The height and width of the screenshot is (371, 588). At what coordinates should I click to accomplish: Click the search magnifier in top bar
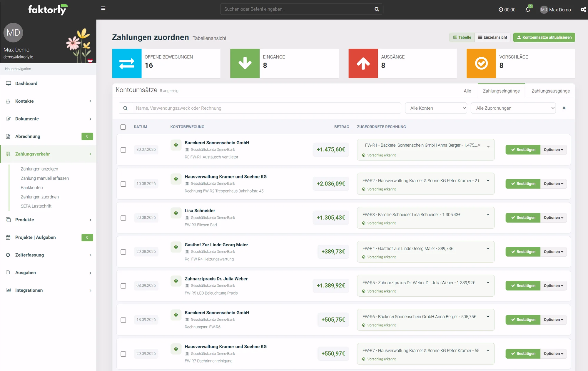377,9
